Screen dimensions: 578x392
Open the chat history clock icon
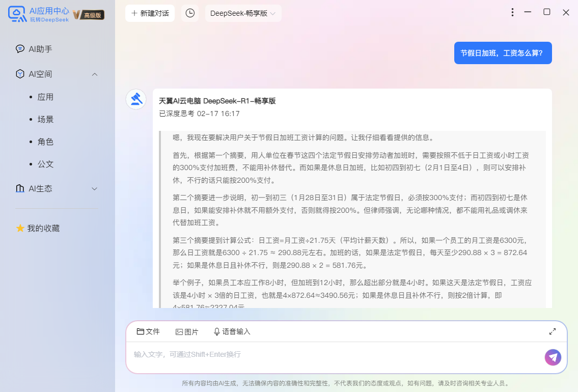(190, 13)
